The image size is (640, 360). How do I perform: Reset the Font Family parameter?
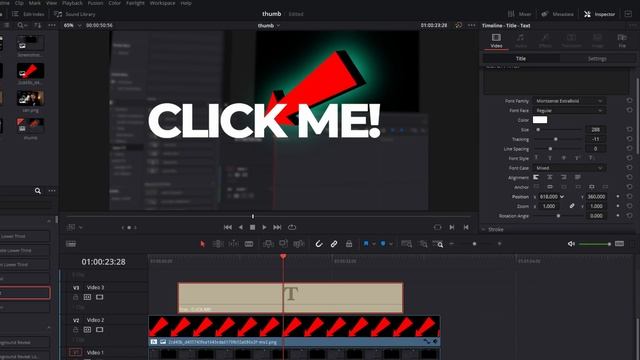click(x=629, y=100)
